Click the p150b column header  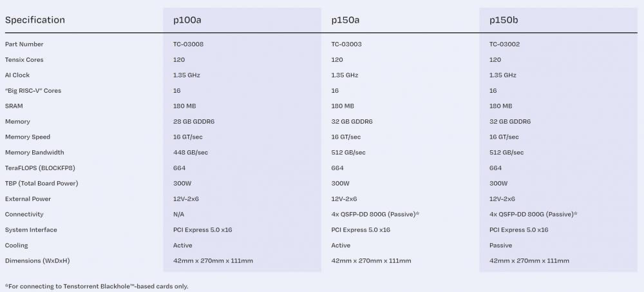[504, 20]
